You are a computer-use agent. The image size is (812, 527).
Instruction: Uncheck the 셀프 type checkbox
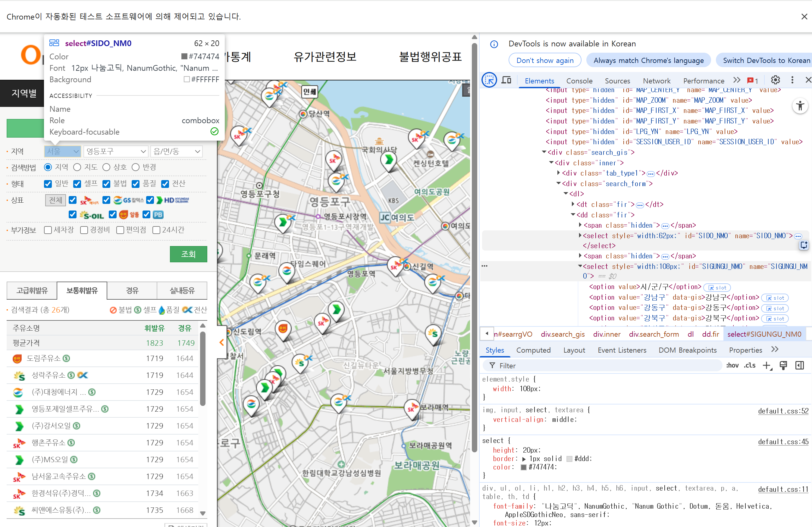pos(77,184)
